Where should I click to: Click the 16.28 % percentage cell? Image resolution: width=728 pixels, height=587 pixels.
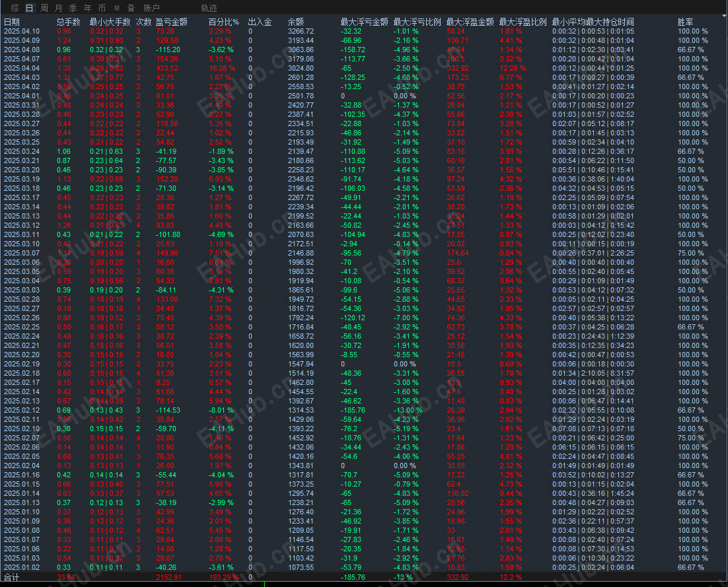[x=222, y=68]
